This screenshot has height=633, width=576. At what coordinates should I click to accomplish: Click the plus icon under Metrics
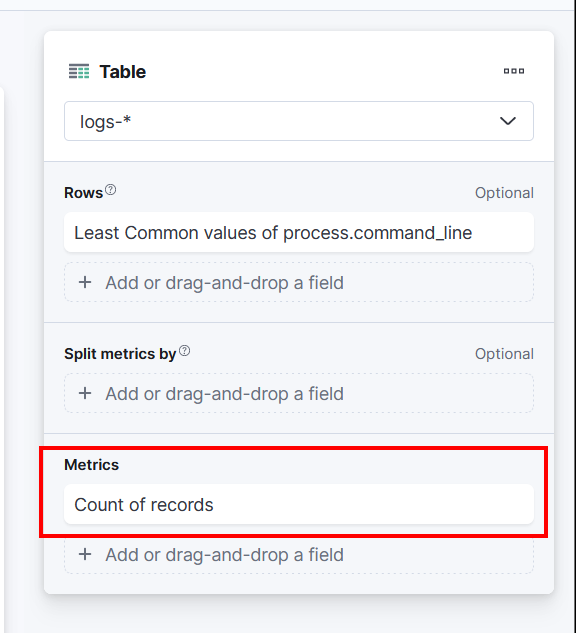click(x=85, y=554)
